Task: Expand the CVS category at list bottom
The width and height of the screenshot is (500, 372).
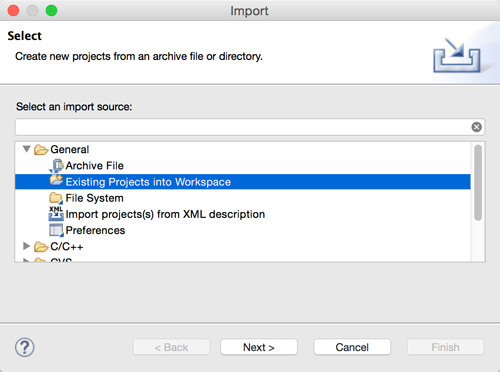Action: (x=26, y=260)
